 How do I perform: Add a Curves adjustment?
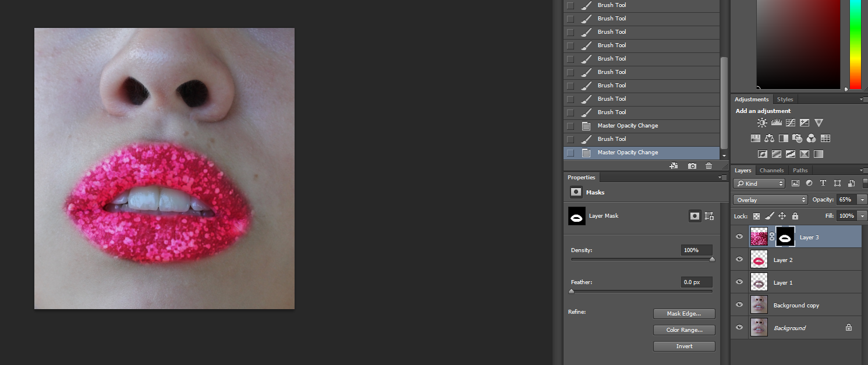point(790,122)
